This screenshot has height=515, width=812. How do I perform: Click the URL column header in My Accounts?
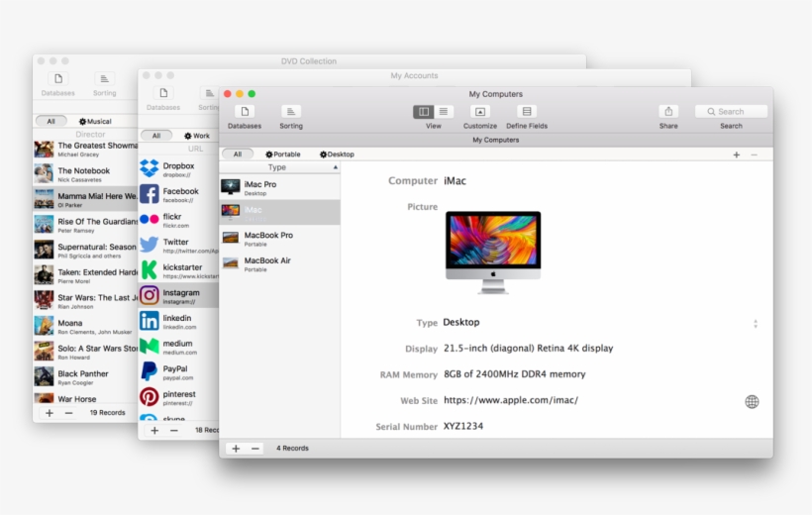196,149
